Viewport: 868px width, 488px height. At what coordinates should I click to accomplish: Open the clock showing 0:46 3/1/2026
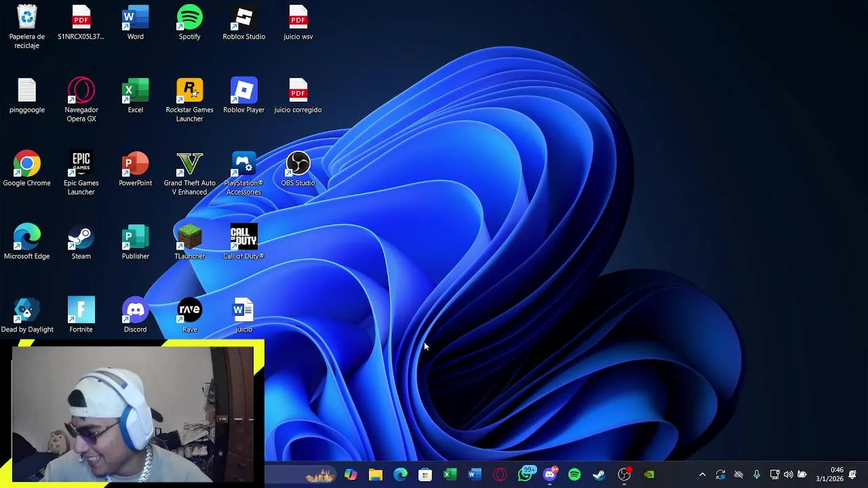(831, 474)
